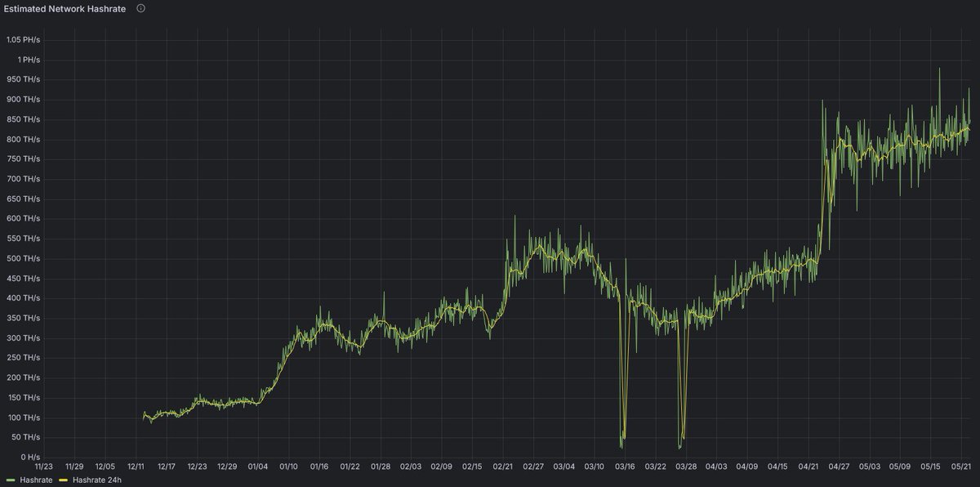Click the 500 TH/s y-axis label
Image resolution: width=980 pixels, height=487 pixels.
pyautogui.click(x=24, y=258)
